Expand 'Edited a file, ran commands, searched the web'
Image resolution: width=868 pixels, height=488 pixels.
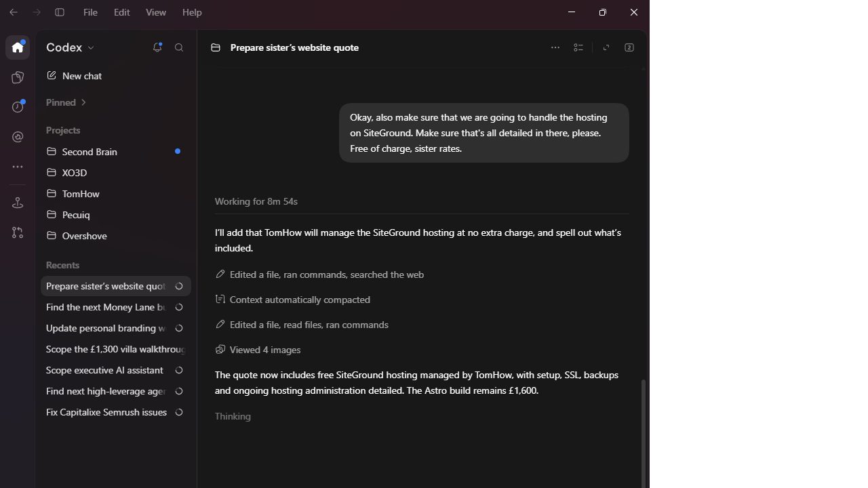point(319,274)
